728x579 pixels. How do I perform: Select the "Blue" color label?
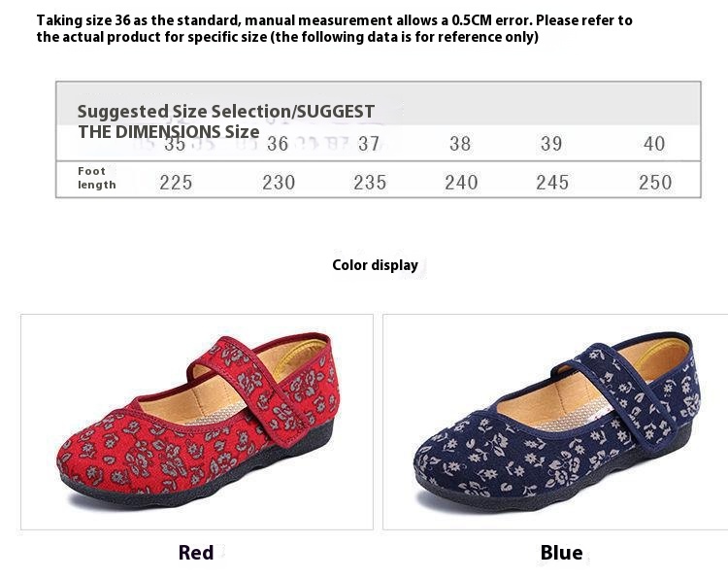tap(561, 553)
